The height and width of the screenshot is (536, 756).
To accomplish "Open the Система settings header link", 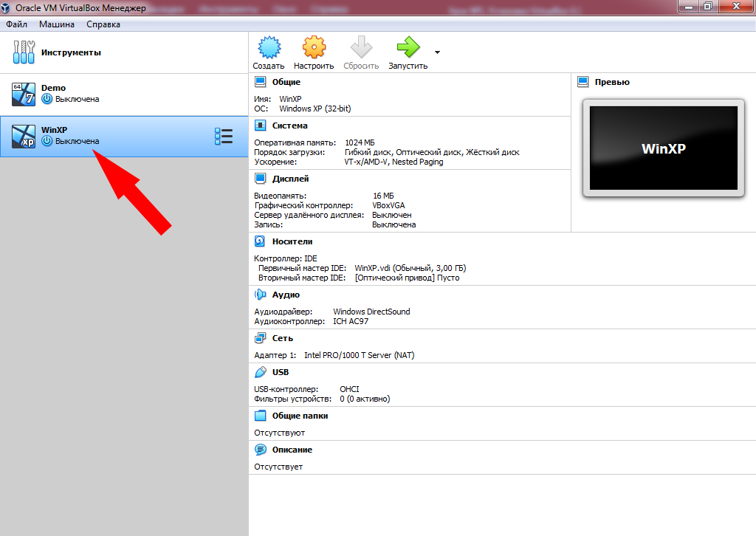I will pos(289,126).
